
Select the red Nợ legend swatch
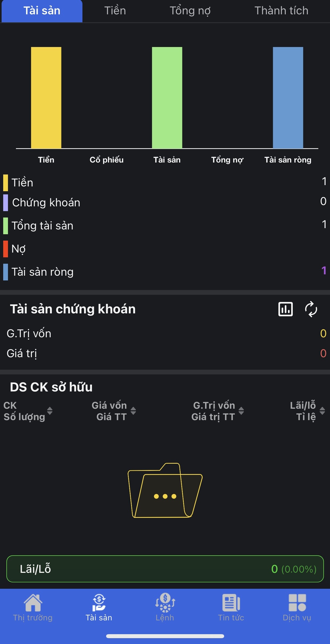click(6, 249)
